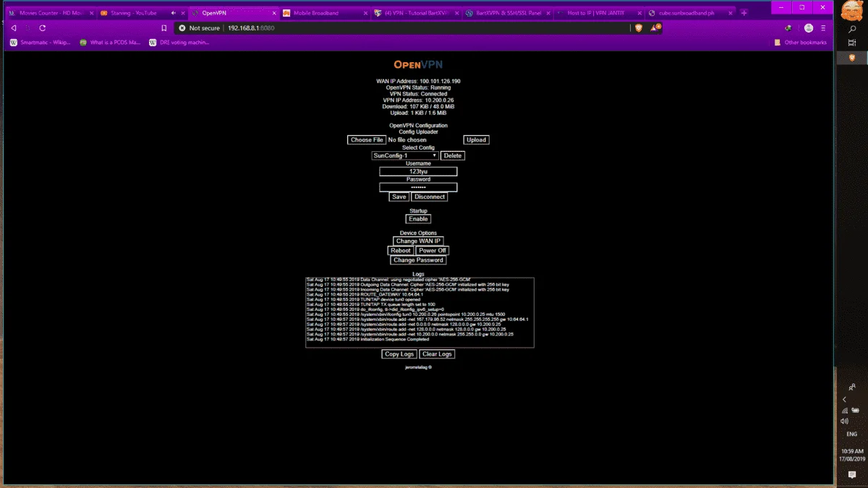
Task: Click the Windows search magnifier icon
Action: click(851, 30)
